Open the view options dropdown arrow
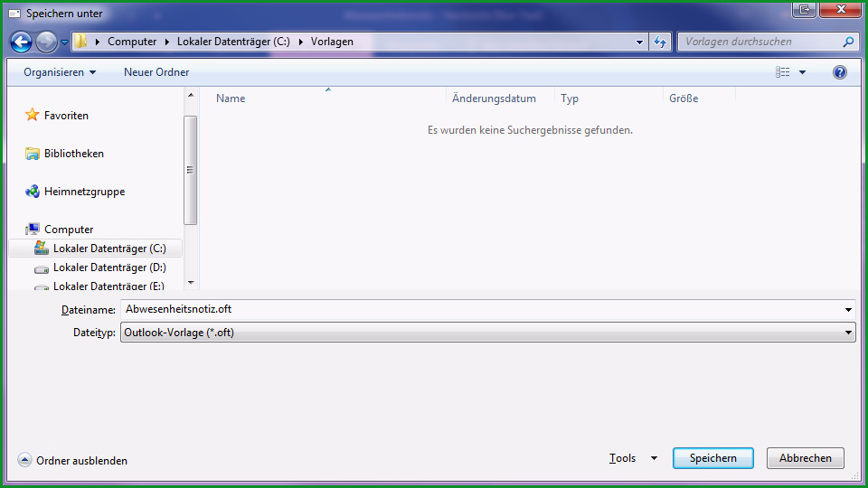868x488 pixels. coord(802,72)
